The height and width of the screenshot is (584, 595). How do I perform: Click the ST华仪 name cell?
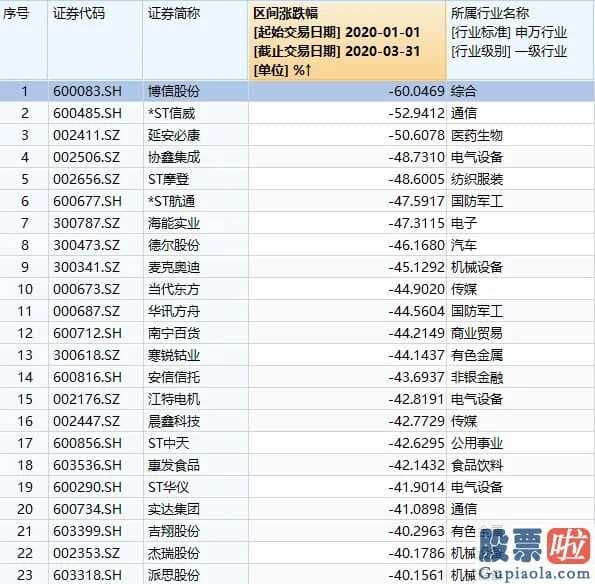168,488
